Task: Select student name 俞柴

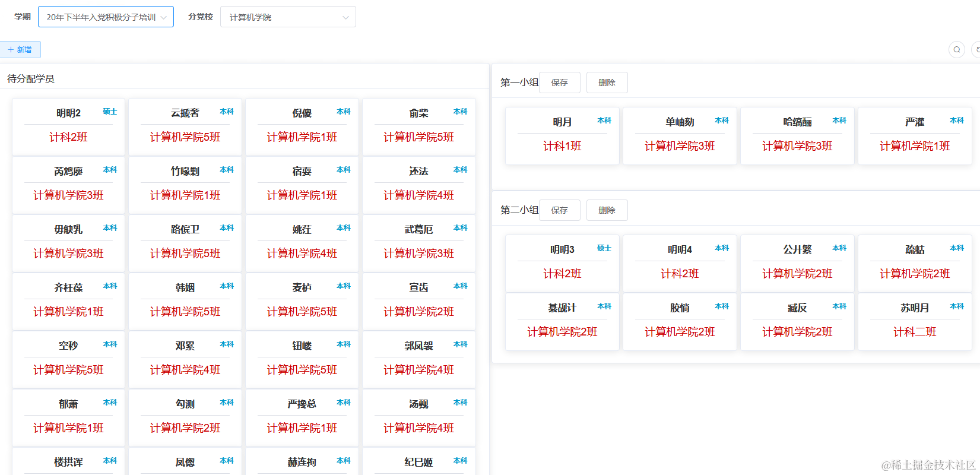Action: (x=418, y=113)
